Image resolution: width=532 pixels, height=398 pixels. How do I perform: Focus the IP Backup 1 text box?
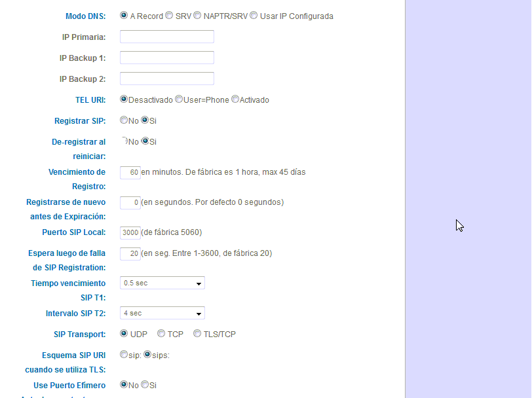pos(166,57)
